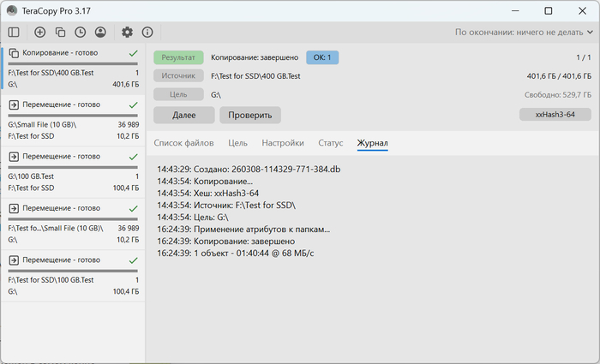Image resolution: width=600 pixels, height=364 pixels.
Task: Open the 'По окончании' dropdown
Action: click(x=523, y=33)
